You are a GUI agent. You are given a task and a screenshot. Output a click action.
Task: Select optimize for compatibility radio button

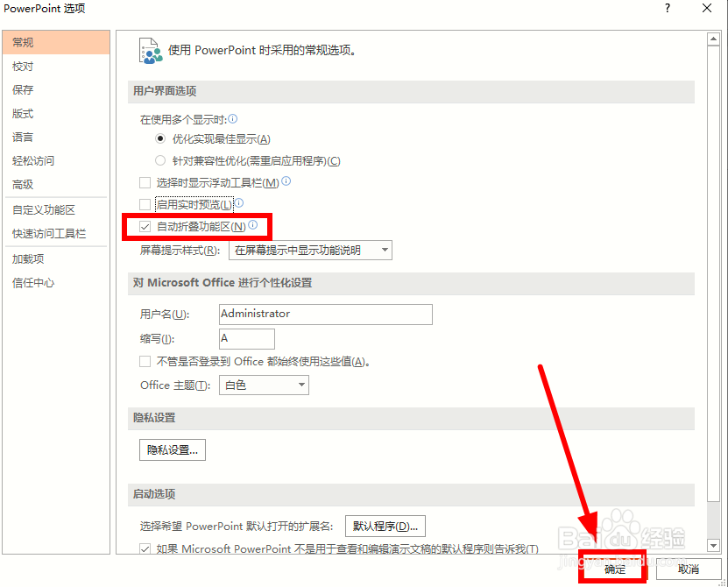pos(160,160)
